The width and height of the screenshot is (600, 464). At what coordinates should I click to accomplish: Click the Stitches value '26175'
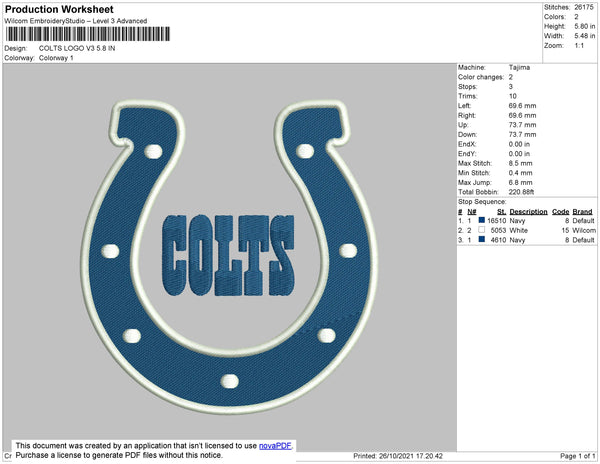pyautogui.click(x=584, y=7)
